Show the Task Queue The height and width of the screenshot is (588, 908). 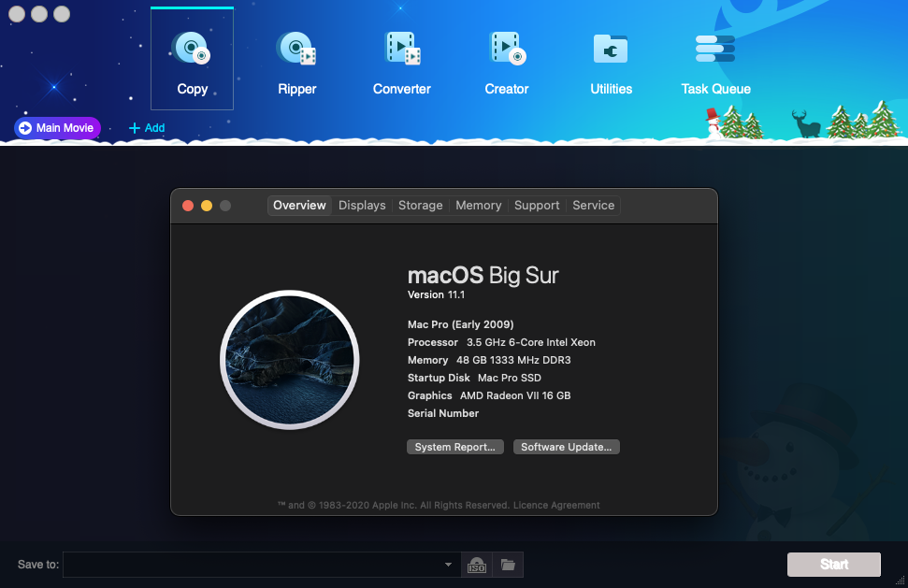coord(715,64)
